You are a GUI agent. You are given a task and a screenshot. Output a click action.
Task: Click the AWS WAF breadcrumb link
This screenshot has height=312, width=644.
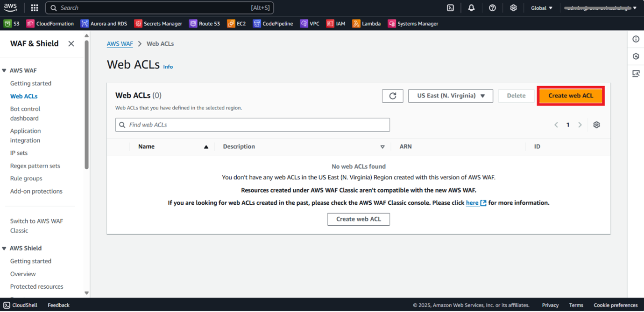(x=120, y=44)
